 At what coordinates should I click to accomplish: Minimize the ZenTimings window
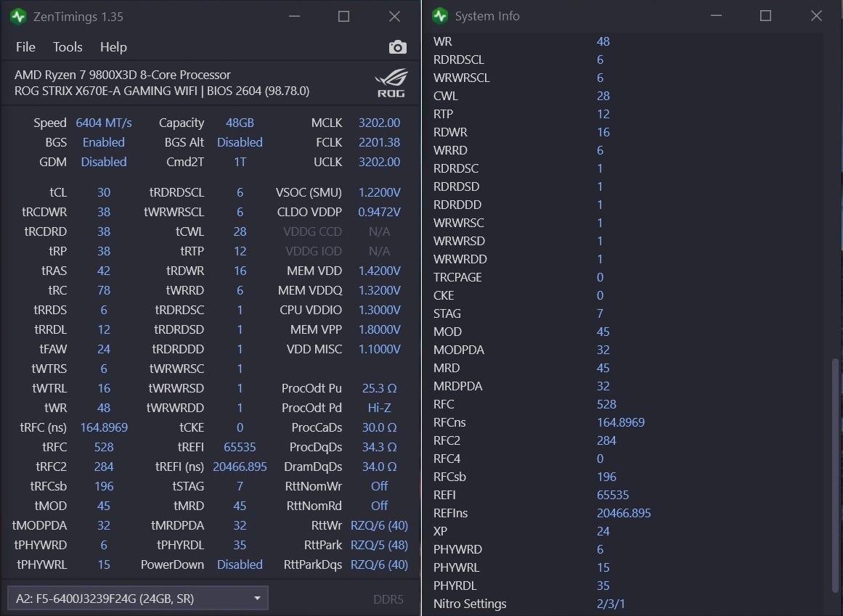point(293,16)
